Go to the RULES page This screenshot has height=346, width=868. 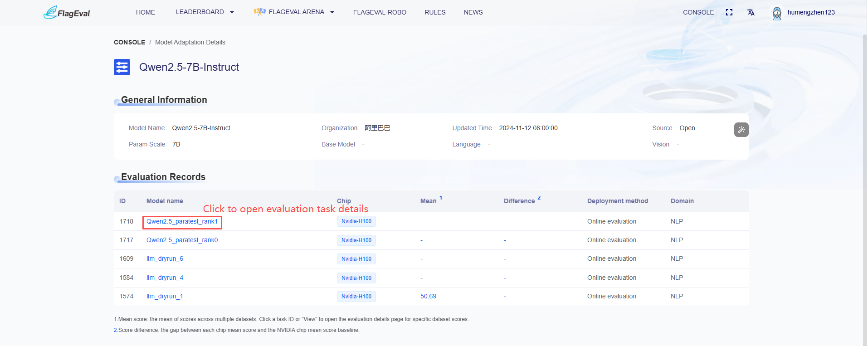click(435, 12)
